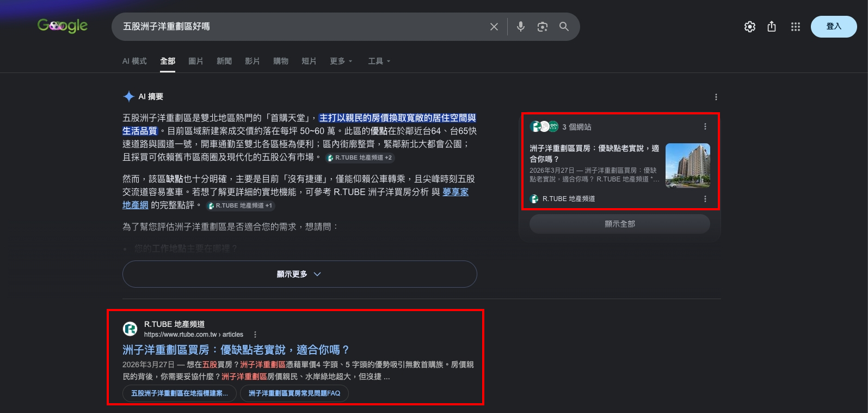Expand the 更多 dropdown
This screenshot has width=868, height=413.
pyautogui.click(x=341, y=61)
